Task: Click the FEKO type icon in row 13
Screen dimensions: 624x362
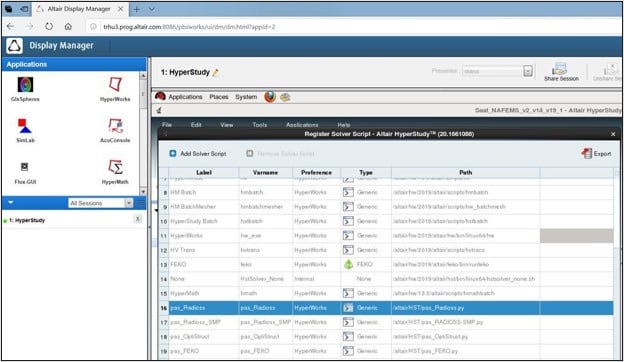Action: tap(348, 265)
